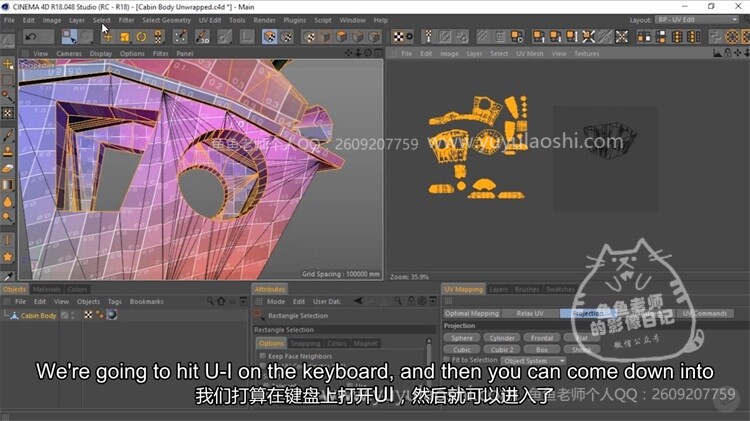Switch to the Brushes tab
The height and width of the screenshot is (421, 750).
point(527,289)
